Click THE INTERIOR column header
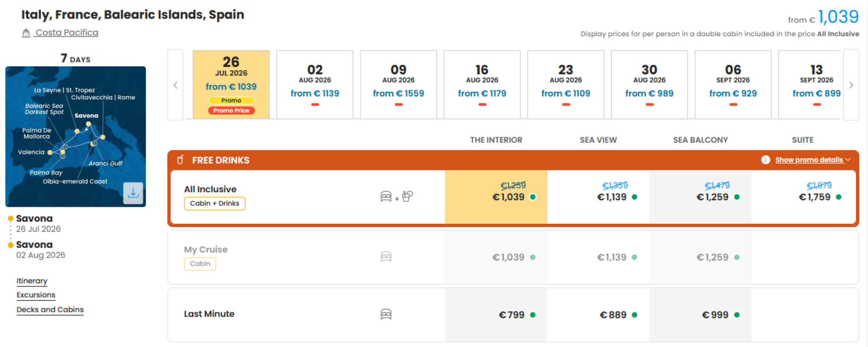868x347 pixels. tap(496, 140)
